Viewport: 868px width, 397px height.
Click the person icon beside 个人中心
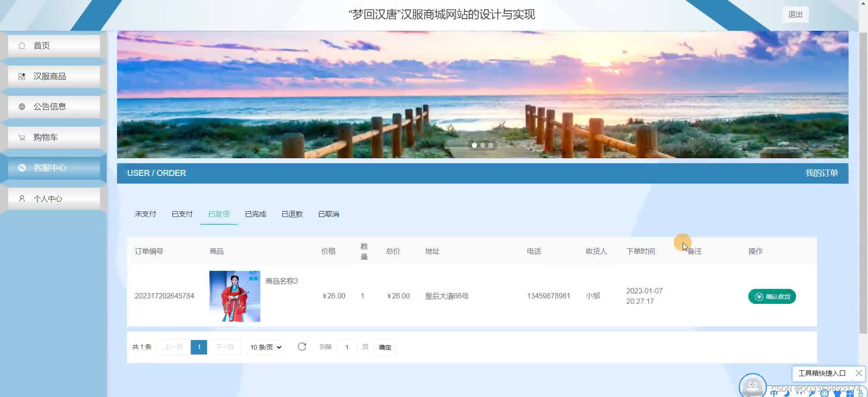pyautogui.click(x=22, y=198)
